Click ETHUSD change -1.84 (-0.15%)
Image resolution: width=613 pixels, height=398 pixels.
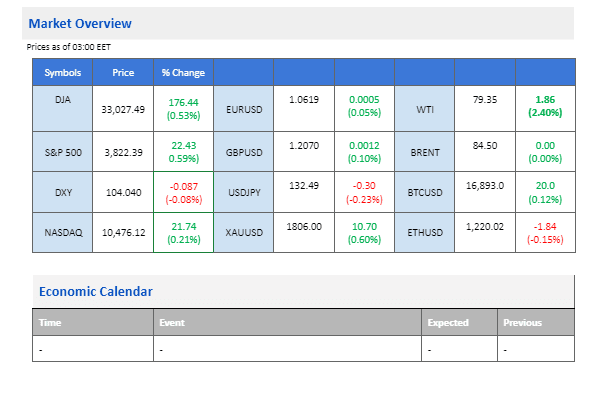tap(545, 233)
